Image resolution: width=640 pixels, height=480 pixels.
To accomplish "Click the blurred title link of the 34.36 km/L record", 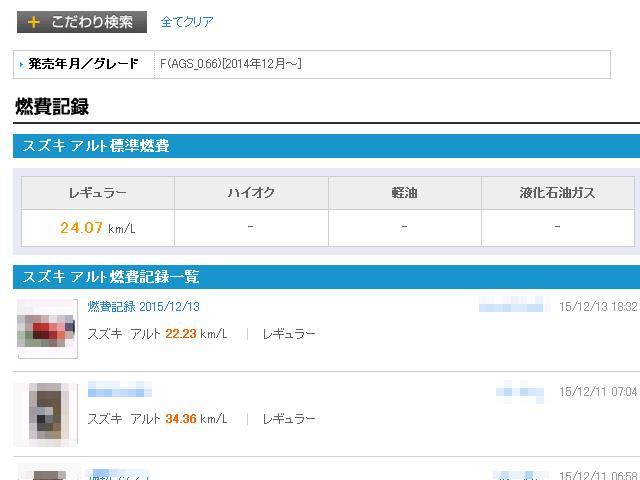I will (120, 389).
